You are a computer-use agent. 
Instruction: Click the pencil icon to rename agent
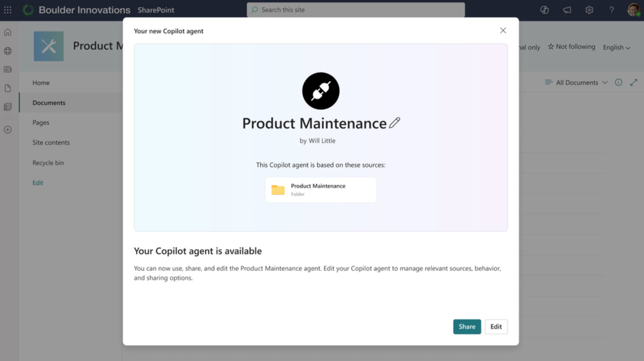click(395, 123)
